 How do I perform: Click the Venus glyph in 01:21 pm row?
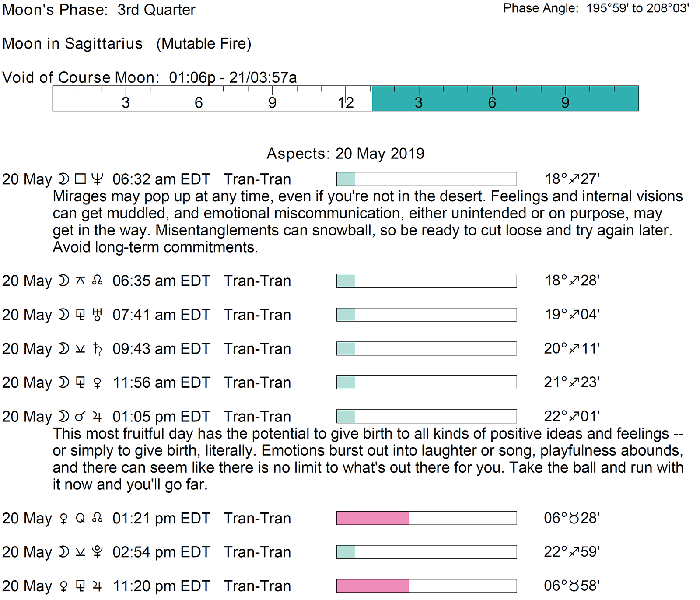pos(64,519)
